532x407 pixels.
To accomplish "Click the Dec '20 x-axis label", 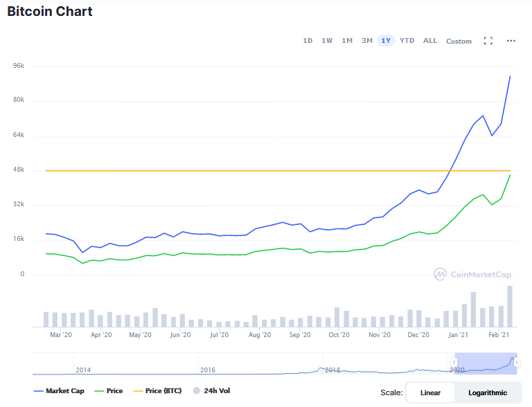I will pyautogui.click(x=418, y=335).
